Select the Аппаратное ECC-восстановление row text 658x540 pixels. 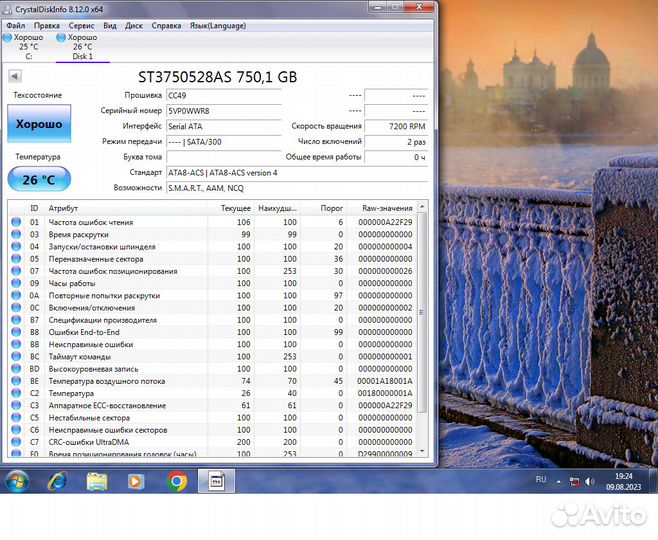coord(107,405)
